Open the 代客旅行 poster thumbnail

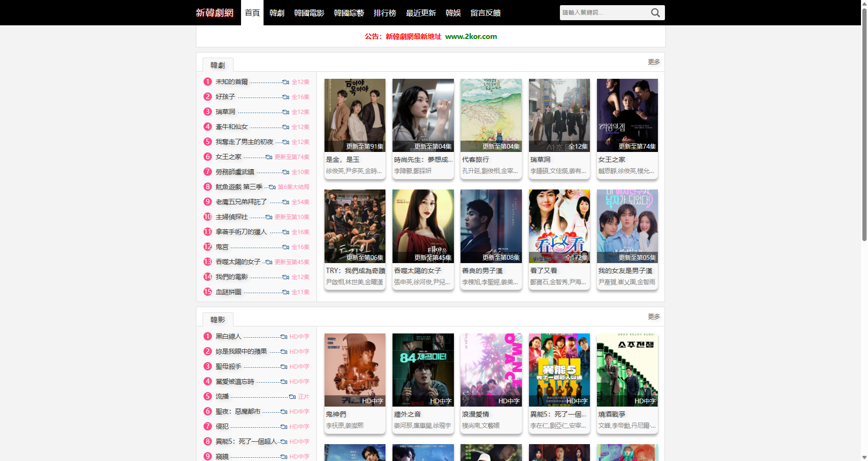pos(491,115)
